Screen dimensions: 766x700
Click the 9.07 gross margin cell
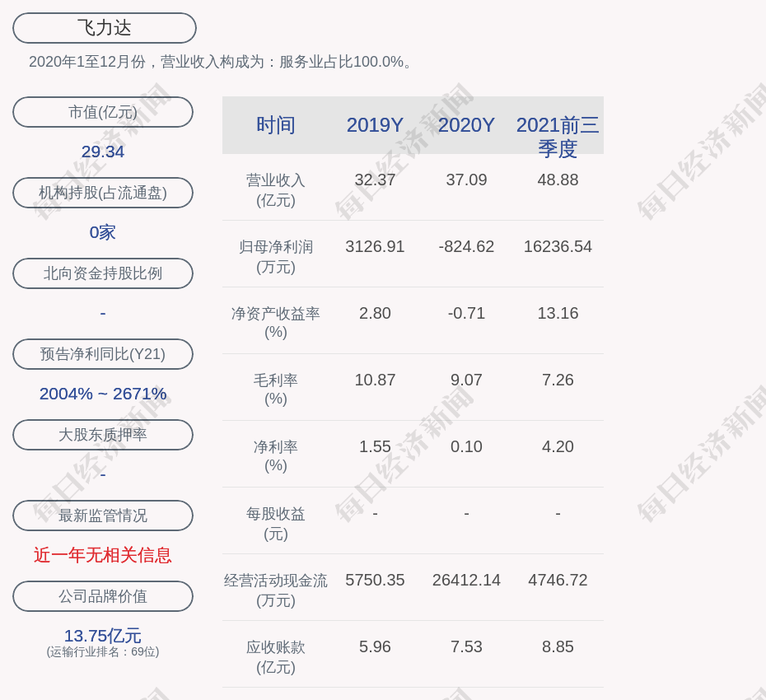(466, 380)
